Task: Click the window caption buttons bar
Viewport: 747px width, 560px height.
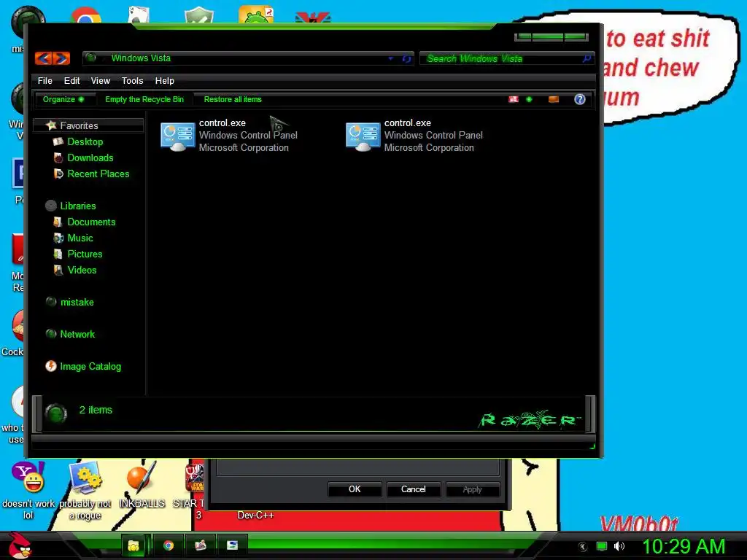Action: pyautogui.click(x=551, y=36)
